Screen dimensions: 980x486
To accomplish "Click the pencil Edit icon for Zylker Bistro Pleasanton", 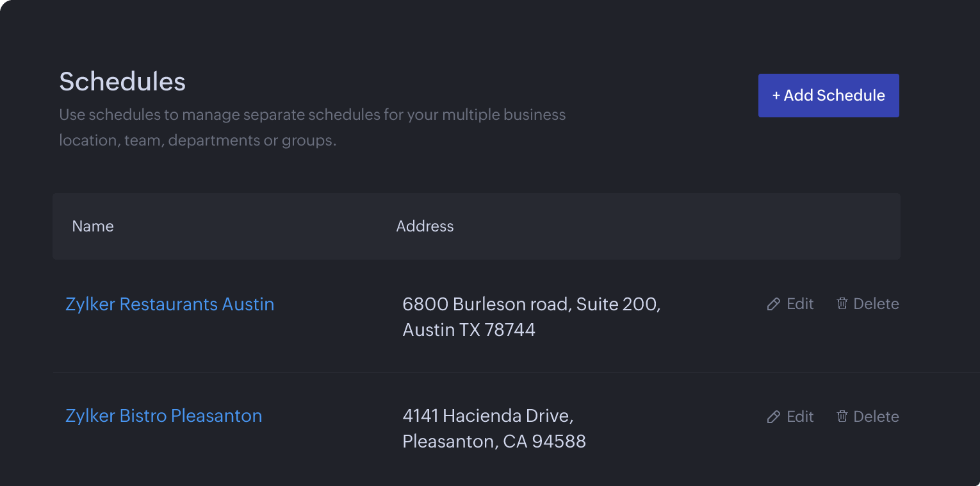I will coord(772,416).
